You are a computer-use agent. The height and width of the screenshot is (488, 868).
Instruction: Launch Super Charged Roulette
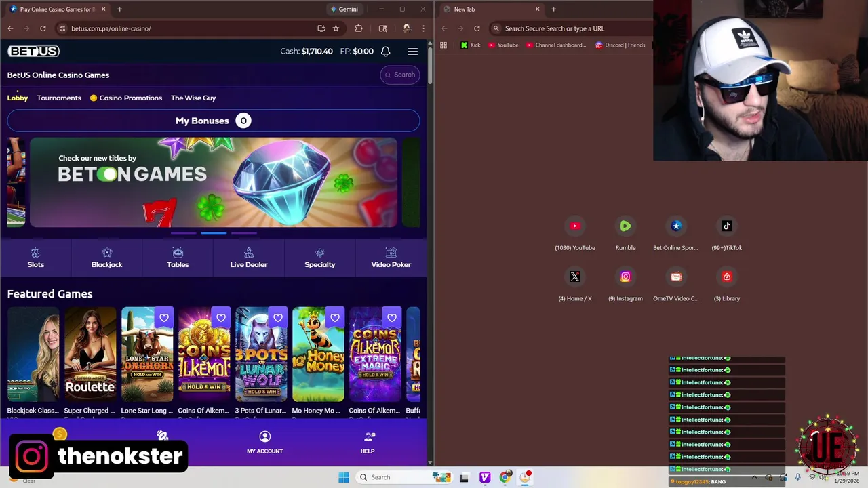point(90,354)
